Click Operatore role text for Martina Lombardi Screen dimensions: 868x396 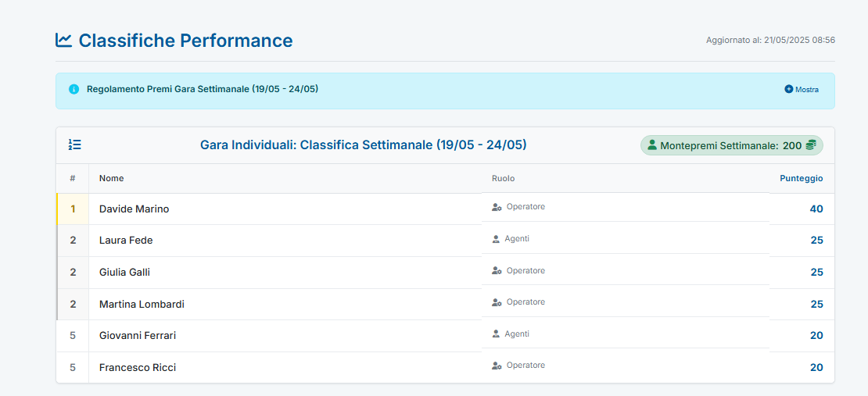coord(525,302)
